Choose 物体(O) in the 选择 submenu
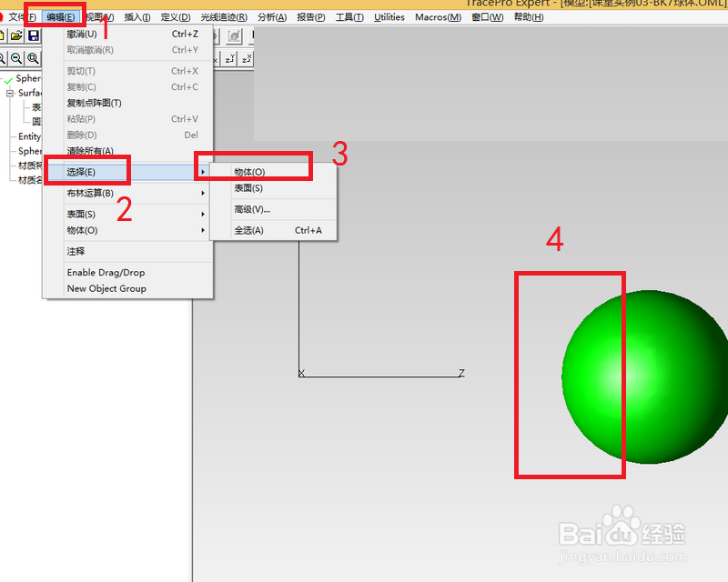 (273, 172)
